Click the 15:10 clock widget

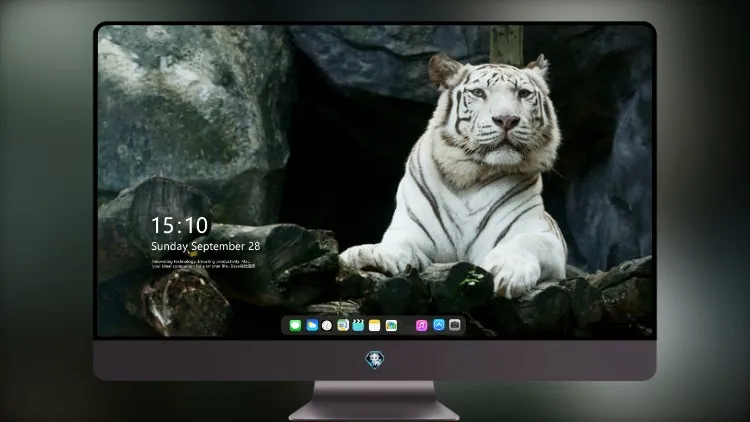tap(180, 225)
